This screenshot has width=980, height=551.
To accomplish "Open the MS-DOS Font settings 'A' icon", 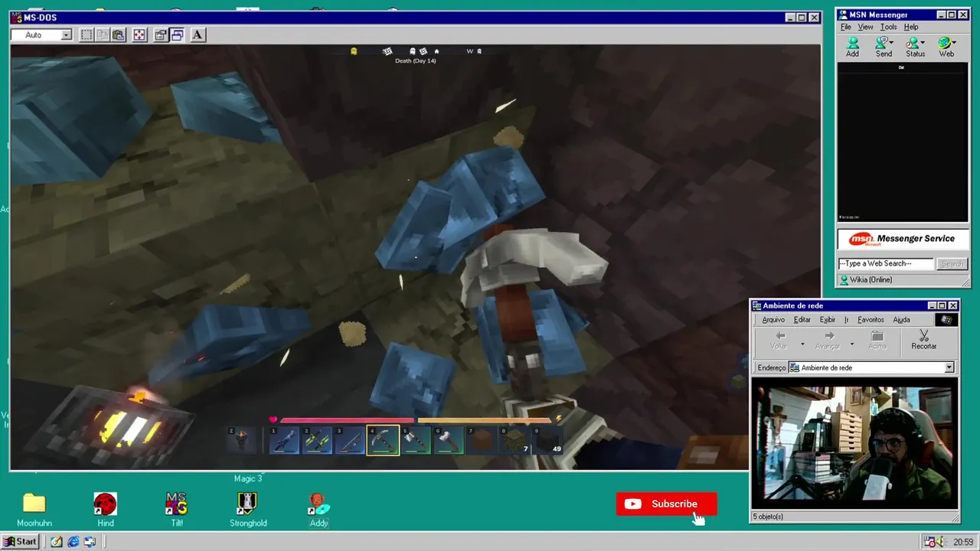I will coord(198,34).
